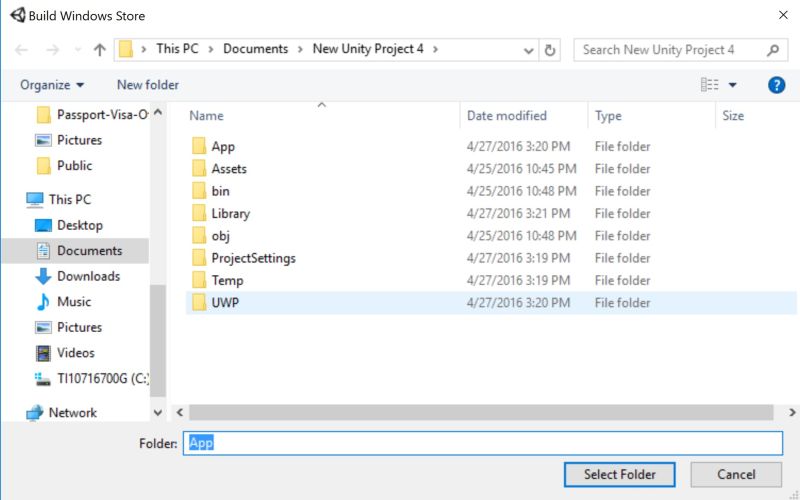Image resolution: width=800 pixels, height=500 pixels.
Task: Open Pictures under This PC
Action: [x=69, y=327]
